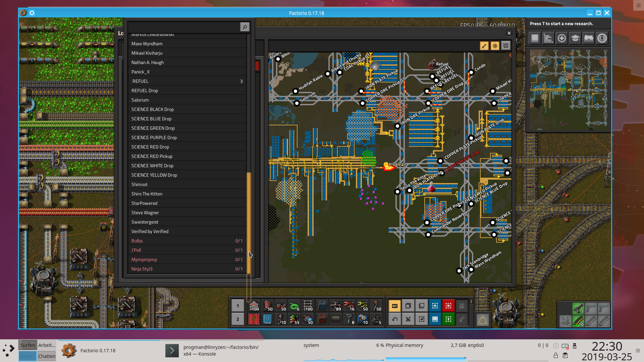This screenshot has height=362, width=644.
Task: Click the search magnifier in station list
Action: pos(245,27)
